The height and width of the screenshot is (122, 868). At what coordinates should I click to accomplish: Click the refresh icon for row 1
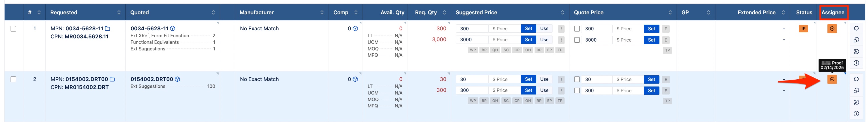pyautogui.click(x=856, y=28)
